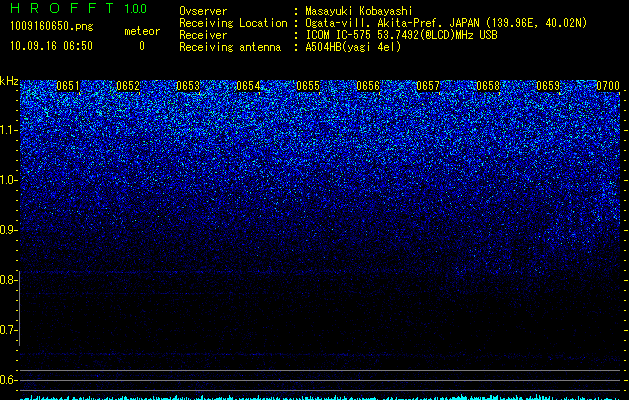The height and width of the screenshot is (400, 629).
Task: Click the 0651 time marker
Action: (68, 86)
